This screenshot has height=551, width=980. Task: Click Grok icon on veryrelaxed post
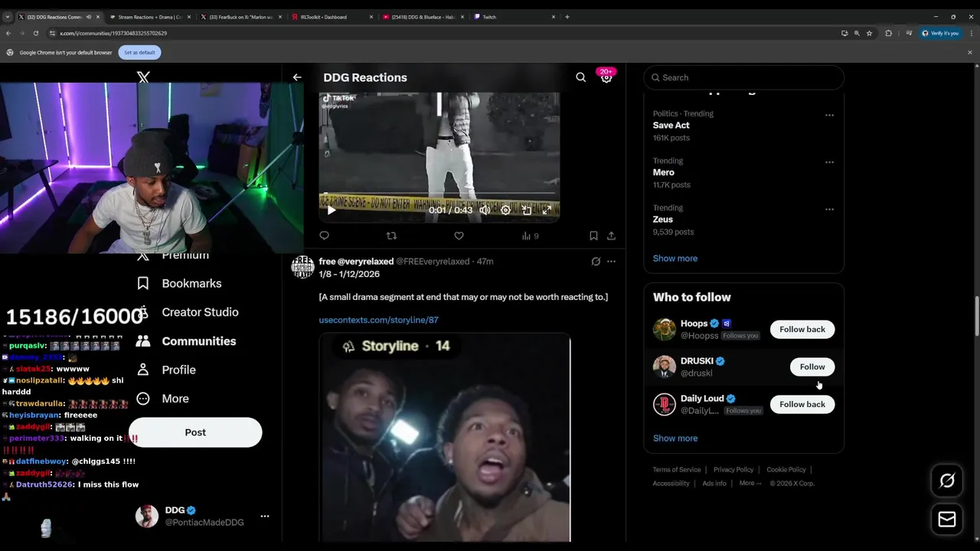click(596, 261)
